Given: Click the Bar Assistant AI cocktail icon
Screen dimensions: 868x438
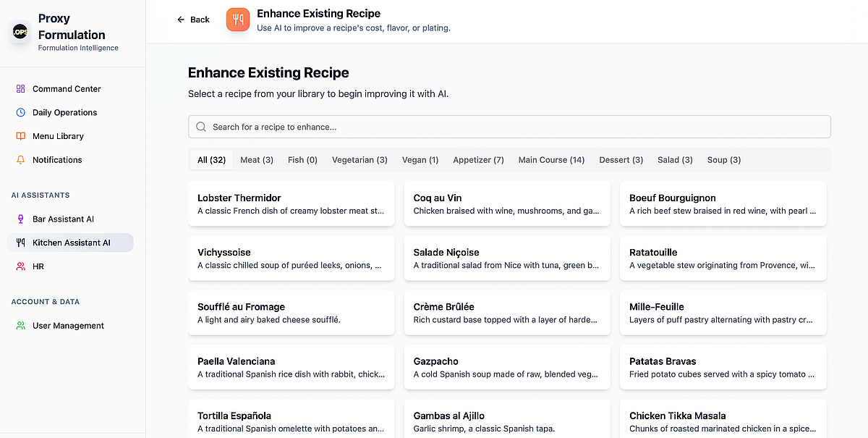Looking at the screenshot, I should 20,219.
